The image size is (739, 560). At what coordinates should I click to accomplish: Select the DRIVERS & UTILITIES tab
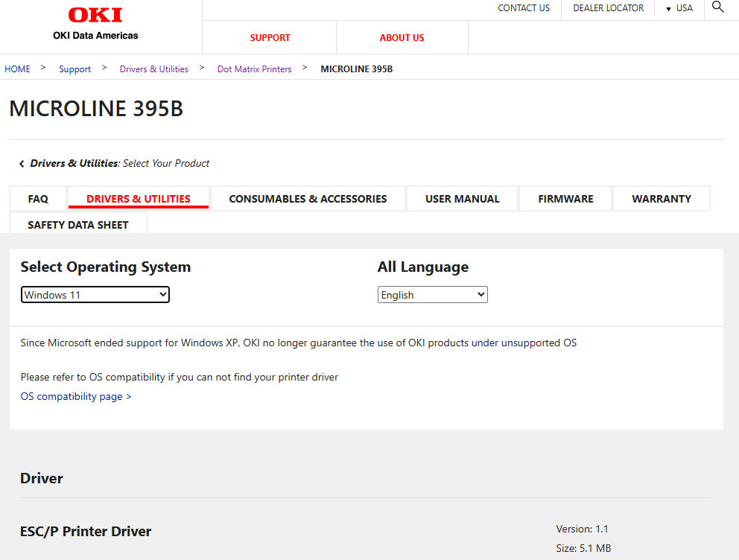coord(139,199)
